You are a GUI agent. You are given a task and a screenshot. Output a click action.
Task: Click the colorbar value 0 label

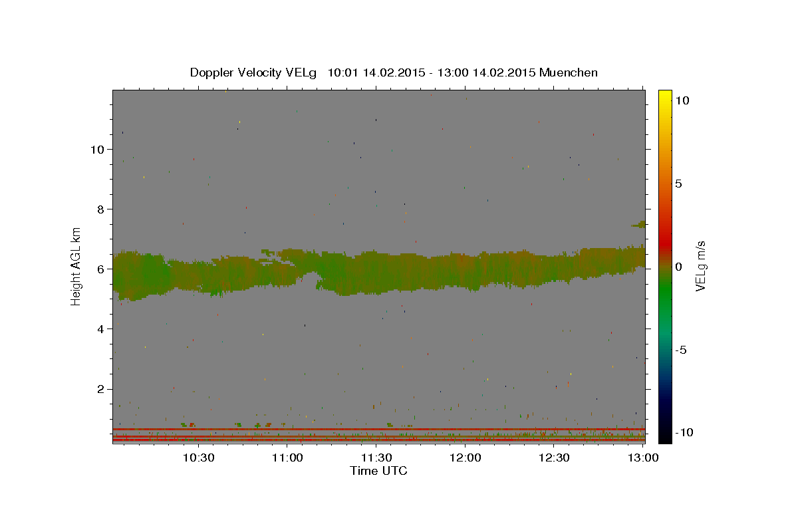[x=678, y=267]
